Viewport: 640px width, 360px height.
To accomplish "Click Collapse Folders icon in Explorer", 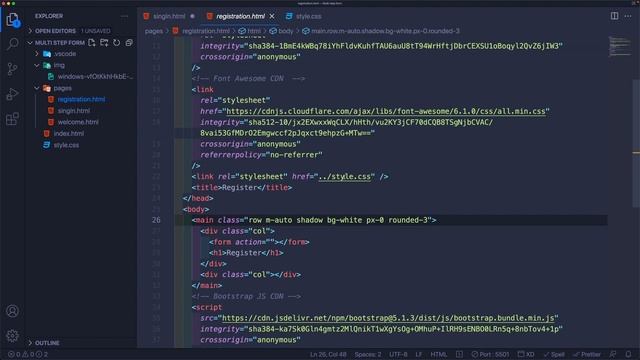I will [x=129, y=42].
